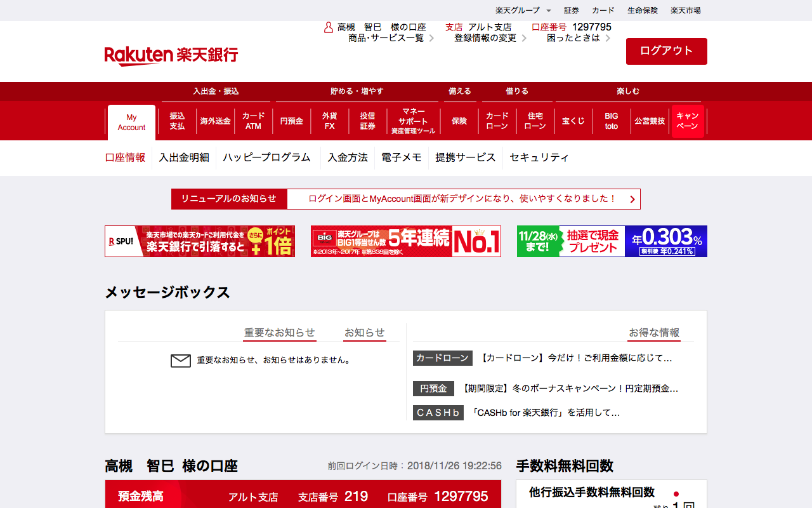
Task: Click the 手数料無料回数 heading
Action: (x=565, y=466)
